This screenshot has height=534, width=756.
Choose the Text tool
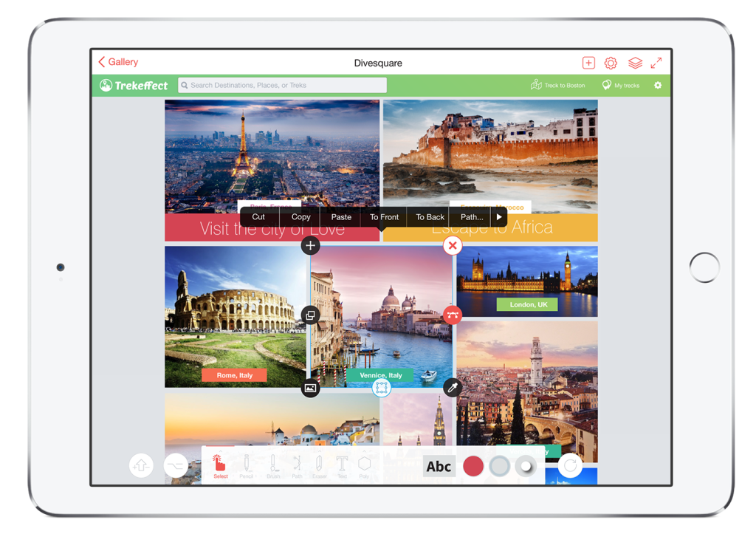[x=344, y=464]
